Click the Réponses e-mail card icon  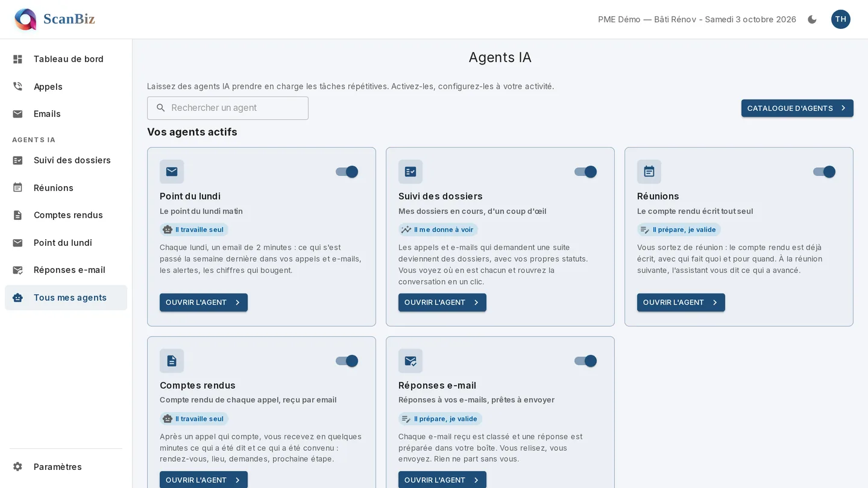410,361
